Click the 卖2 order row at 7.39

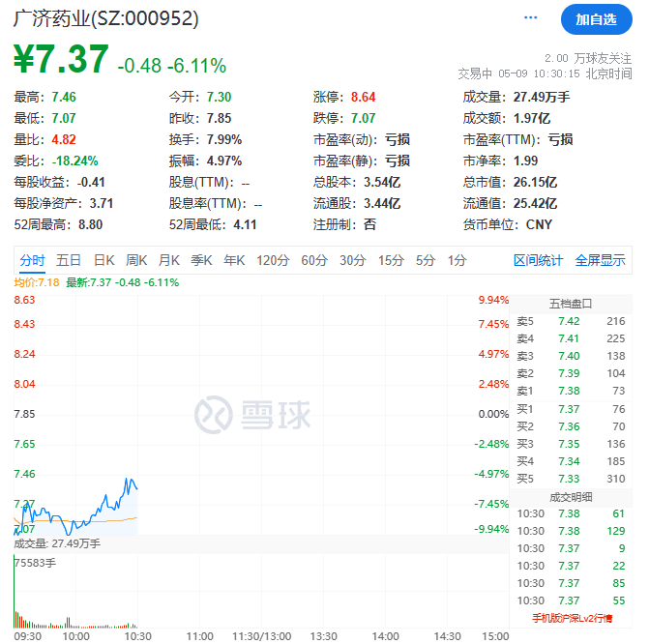[x=571, y=373]
